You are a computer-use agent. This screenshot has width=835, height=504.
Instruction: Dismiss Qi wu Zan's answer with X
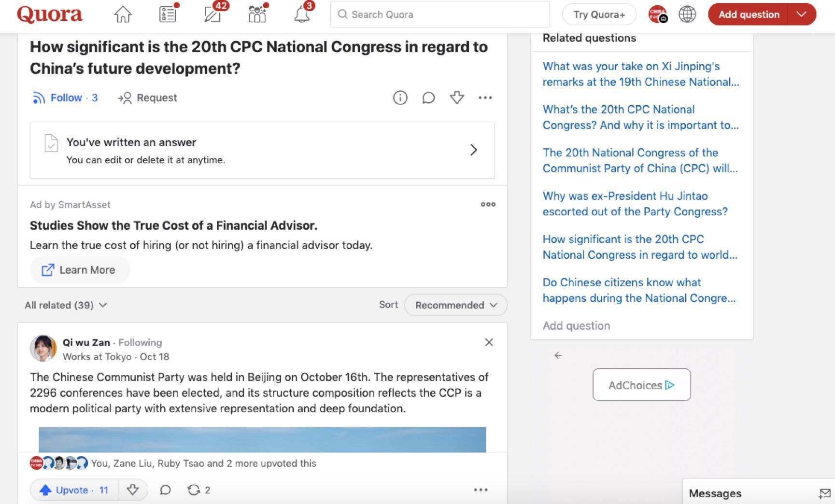[489, 342]
